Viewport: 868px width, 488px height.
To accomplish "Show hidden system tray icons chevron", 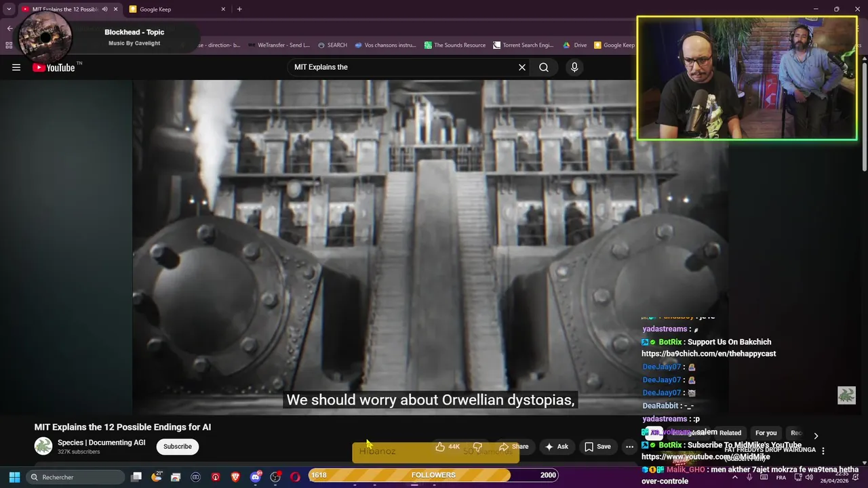I will point(734,477).
